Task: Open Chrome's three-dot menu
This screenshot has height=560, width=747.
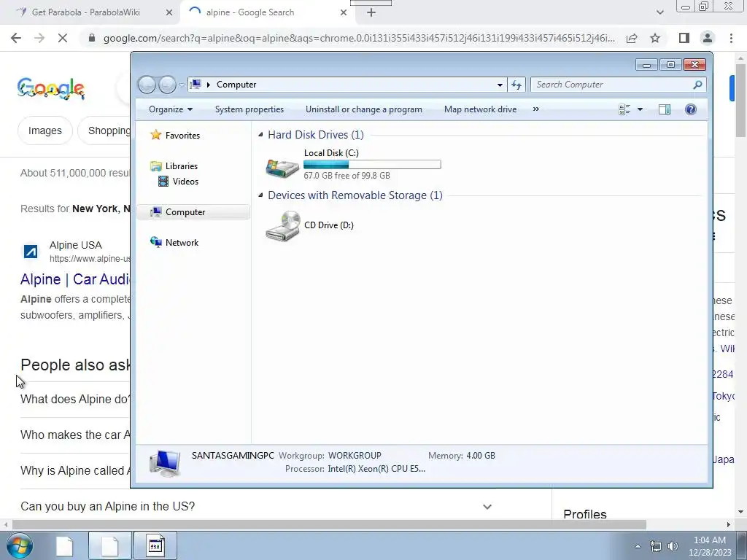Action: (731, 38)
